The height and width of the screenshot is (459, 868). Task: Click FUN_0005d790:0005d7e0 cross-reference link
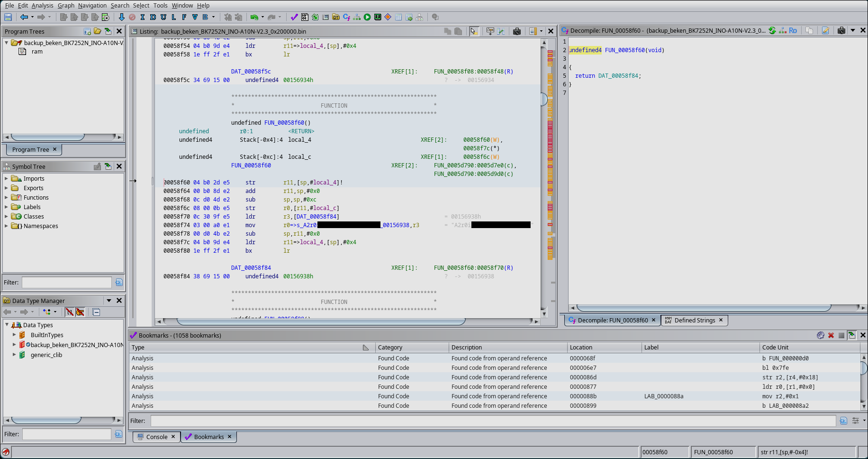[473, 165]
